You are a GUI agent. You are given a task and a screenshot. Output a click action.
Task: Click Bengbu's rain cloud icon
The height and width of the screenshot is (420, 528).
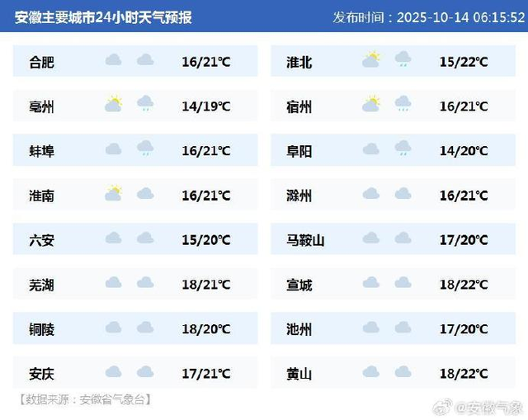(x=145, y=149)
